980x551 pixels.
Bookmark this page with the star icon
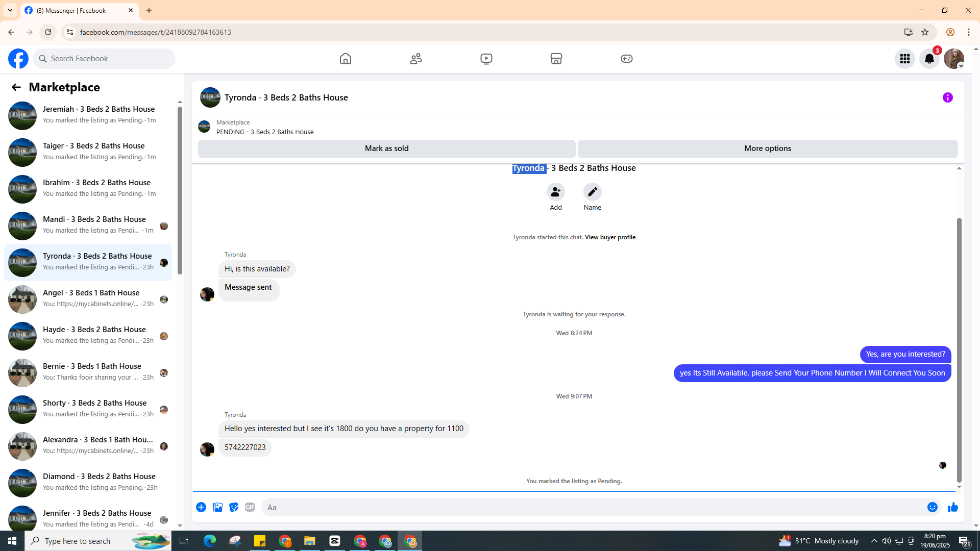(925, 32)
